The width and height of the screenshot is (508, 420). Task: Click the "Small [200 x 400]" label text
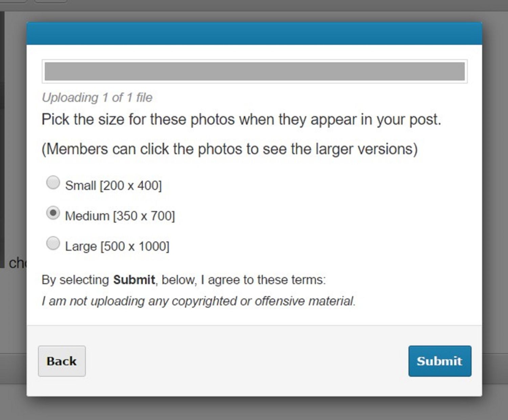(x=113, y=186)
